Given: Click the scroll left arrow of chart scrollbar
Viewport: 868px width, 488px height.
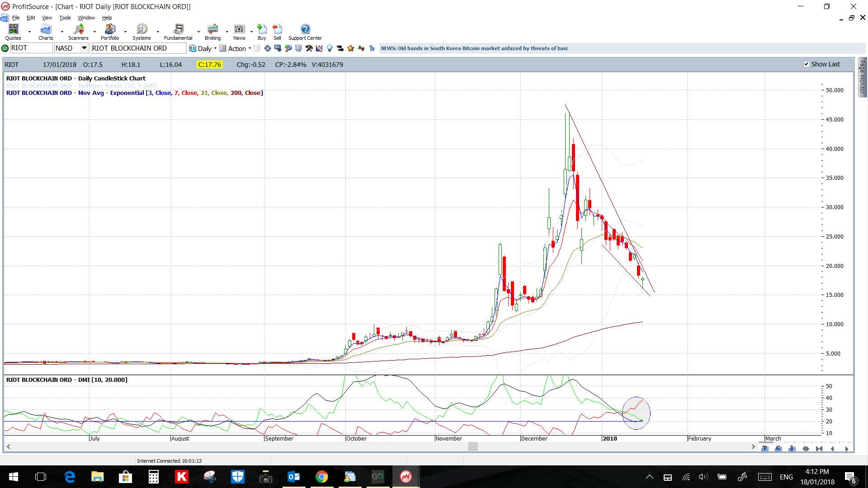Looking at the screenshot, I should point(8,447).
